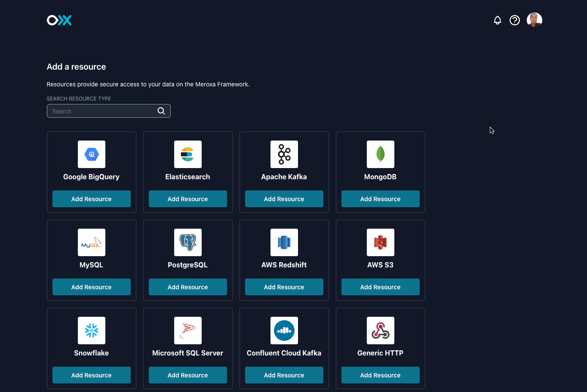Select the MongoDB leaf icon
This screenshot has width=587, height=392.
[x=380, y=154]
